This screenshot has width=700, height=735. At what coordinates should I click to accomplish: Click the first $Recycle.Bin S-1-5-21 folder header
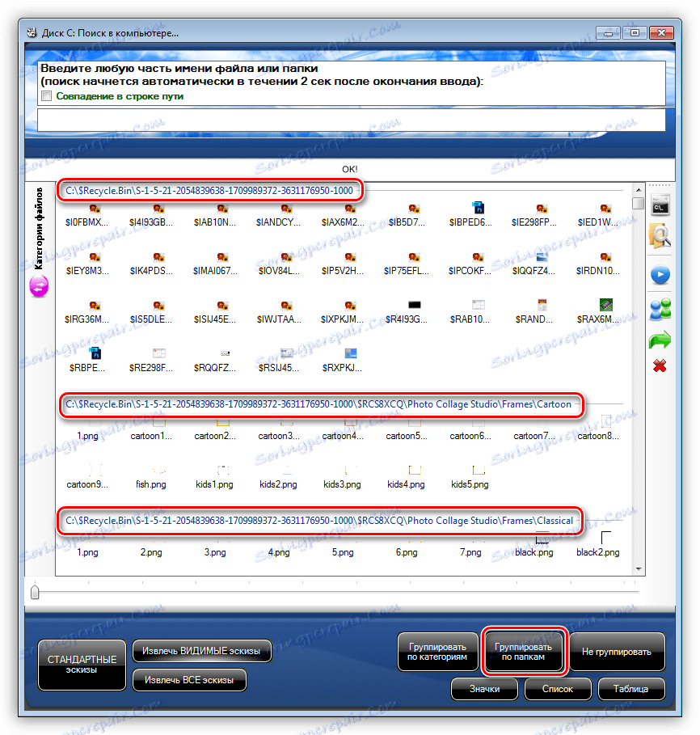(209, 191)
